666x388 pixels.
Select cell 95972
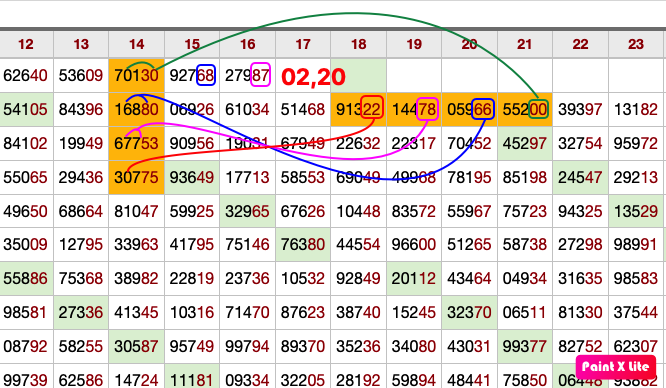click(636, 144)
